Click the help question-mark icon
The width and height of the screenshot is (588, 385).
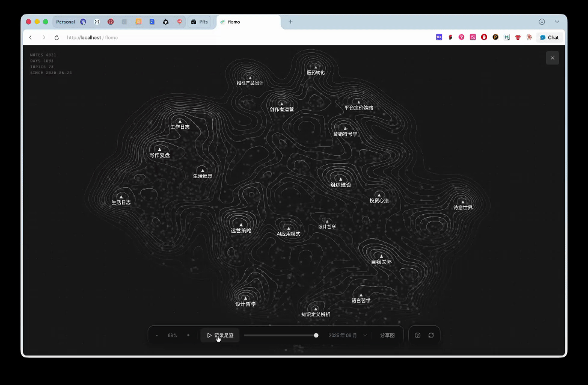pyautogui.click(x=417, y=336)
